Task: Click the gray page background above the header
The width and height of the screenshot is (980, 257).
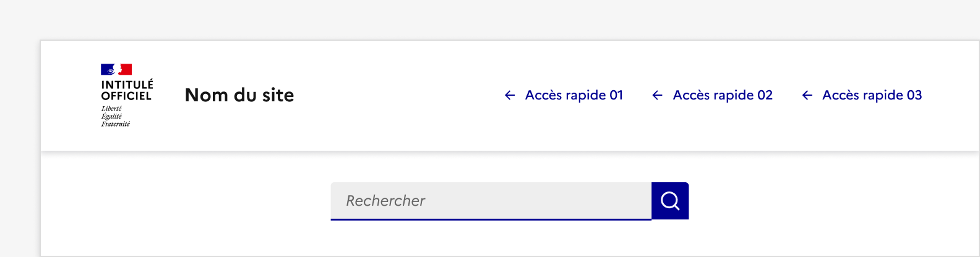Action: (495, 19)
